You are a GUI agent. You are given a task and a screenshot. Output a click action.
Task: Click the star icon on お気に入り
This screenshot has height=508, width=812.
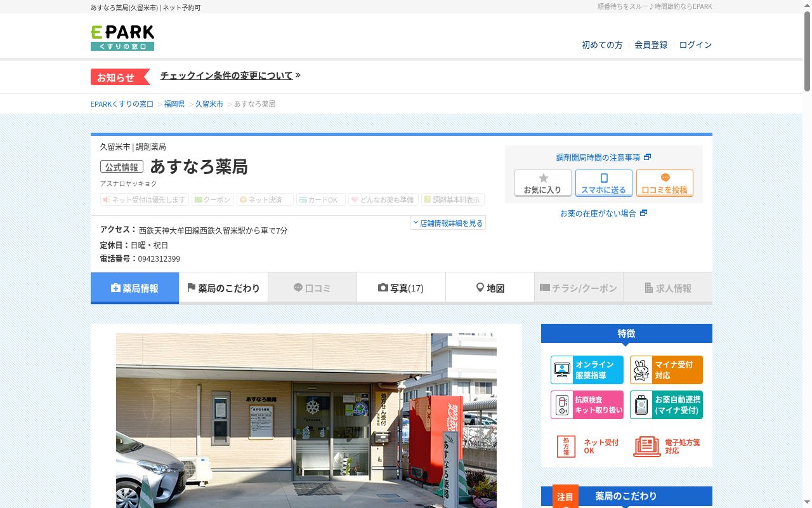coord(543,178)
